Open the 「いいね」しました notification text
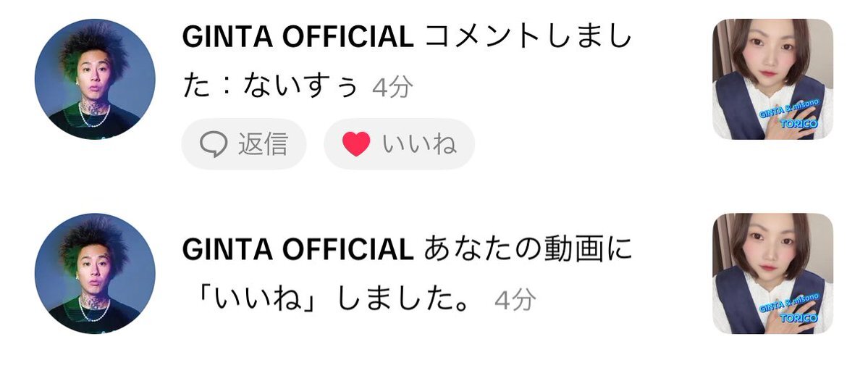 (334, 299)
